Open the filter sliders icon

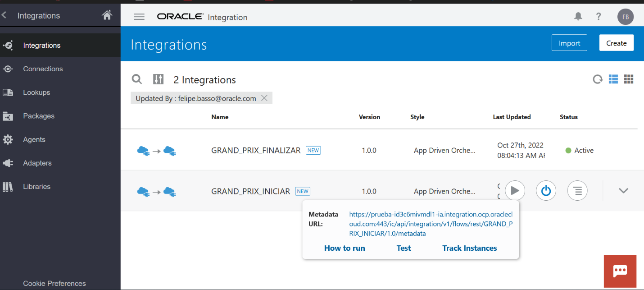click(159, 79)
